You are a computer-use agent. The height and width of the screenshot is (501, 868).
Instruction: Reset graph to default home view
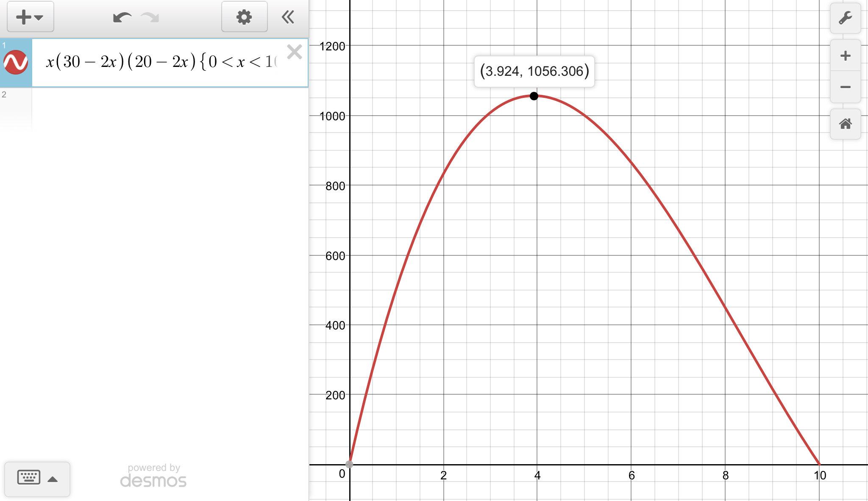point(845,124)
